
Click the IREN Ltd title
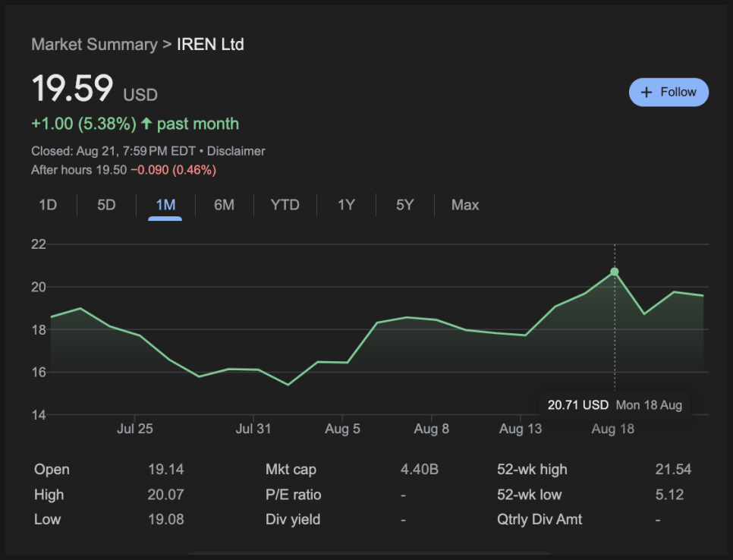coord(210,45)
